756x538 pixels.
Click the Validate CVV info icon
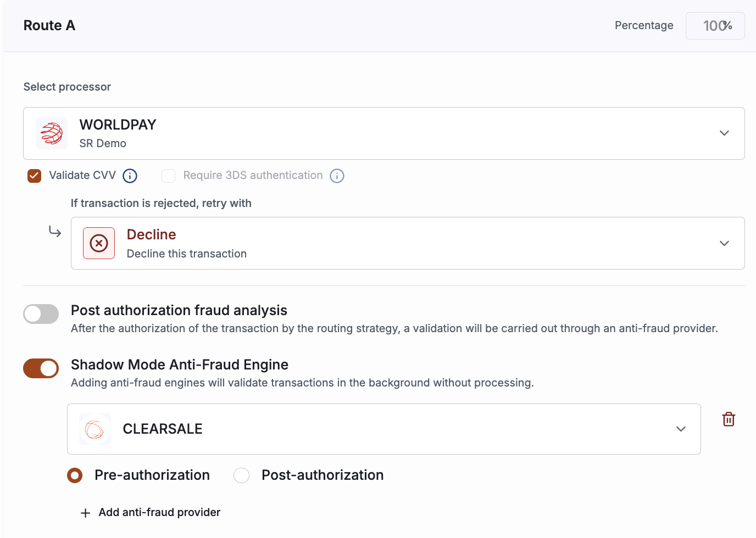click(130, 176)
